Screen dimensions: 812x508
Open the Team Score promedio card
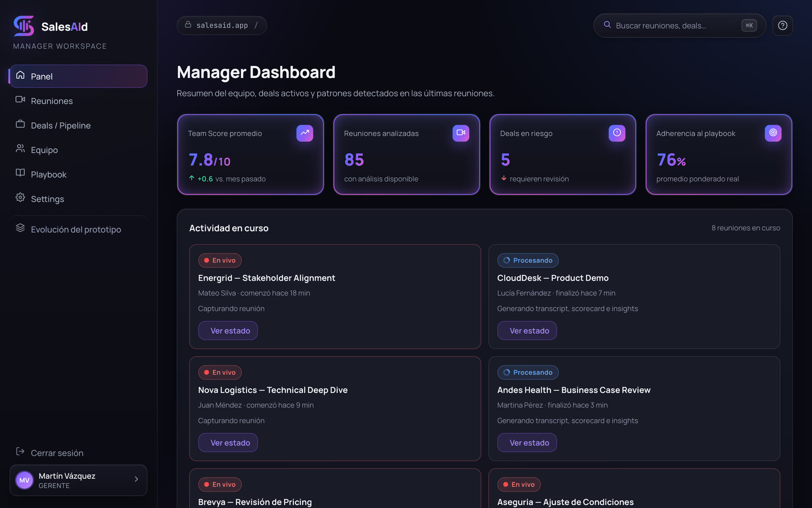[250, 154]
